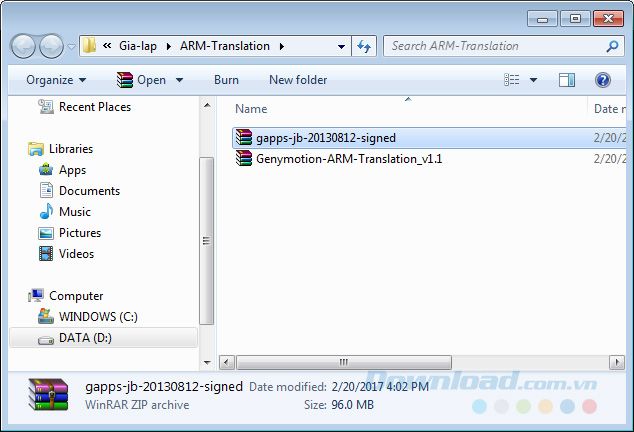Click the Apps library icon
The width and height of the screenshot is (634, 432).
(x=46, y=169)
